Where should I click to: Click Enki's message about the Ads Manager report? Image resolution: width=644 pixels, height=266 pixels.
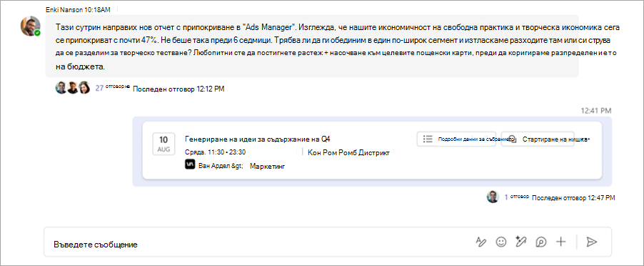(312, 46)
